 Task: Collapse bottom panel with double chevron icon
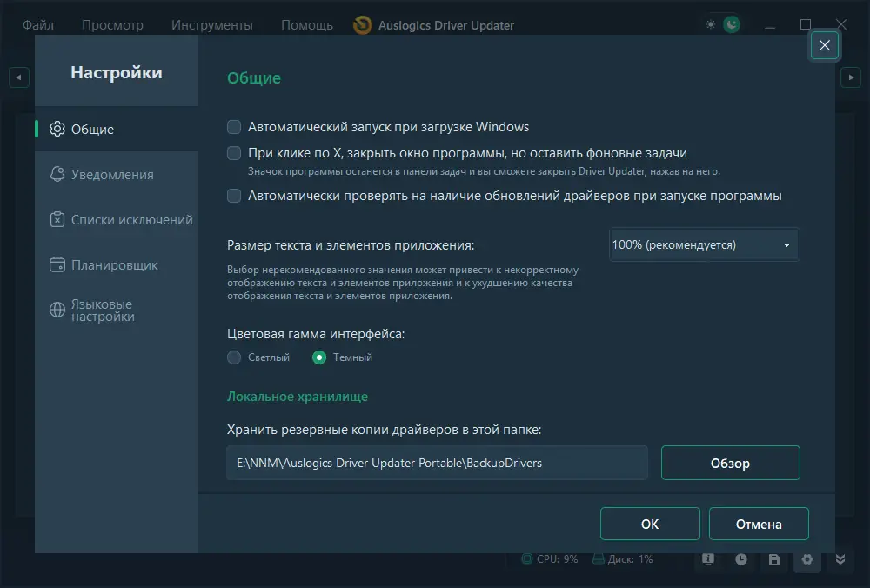840,559
